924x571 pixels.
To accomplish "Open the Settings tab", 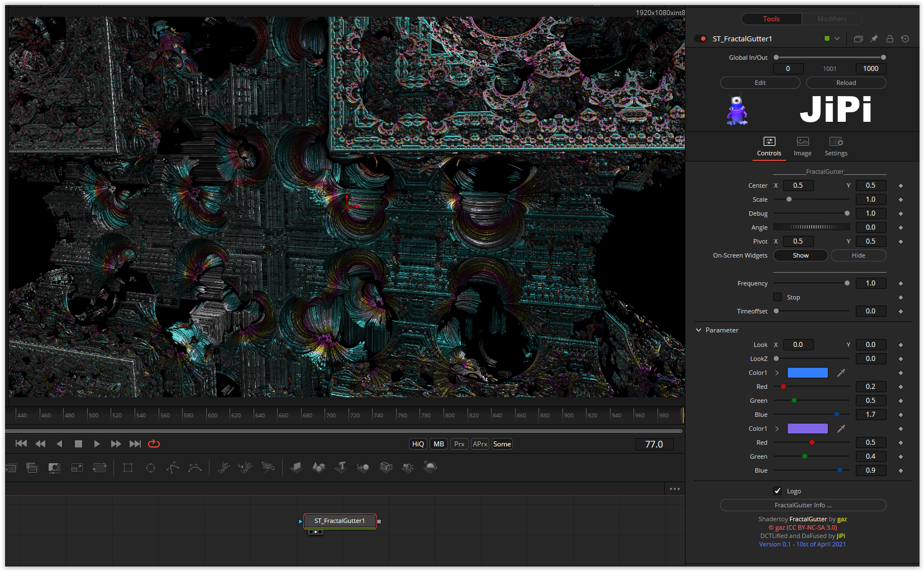I will pos(836,146).
